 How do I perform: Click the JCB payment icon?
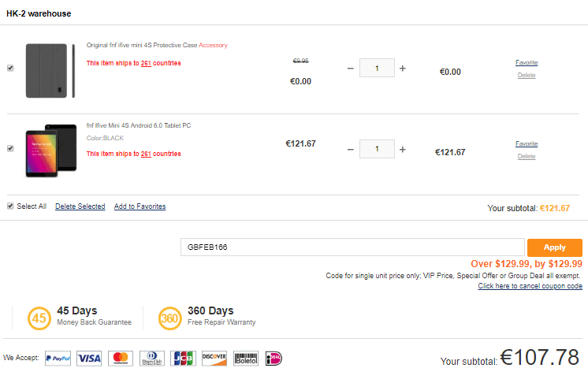tap(183, 359)
